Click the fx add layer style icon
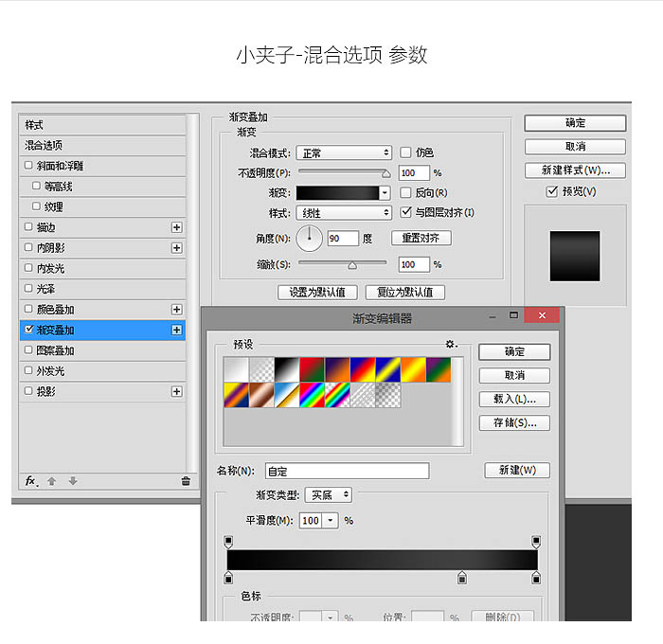 tap(31, 481)
